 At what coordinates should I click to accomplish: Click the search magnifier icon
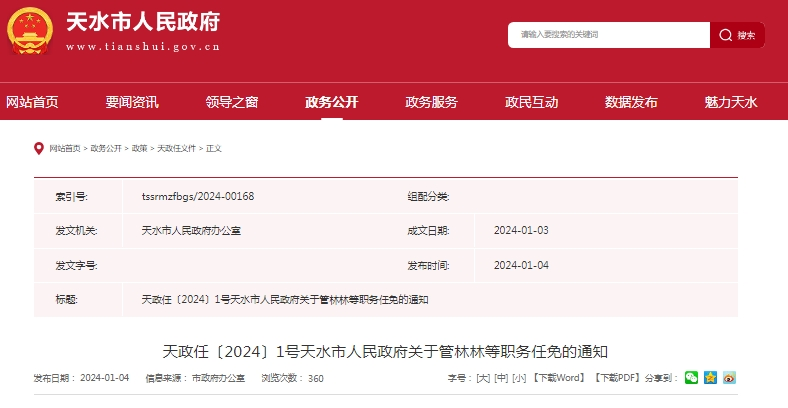click(724, 35)
